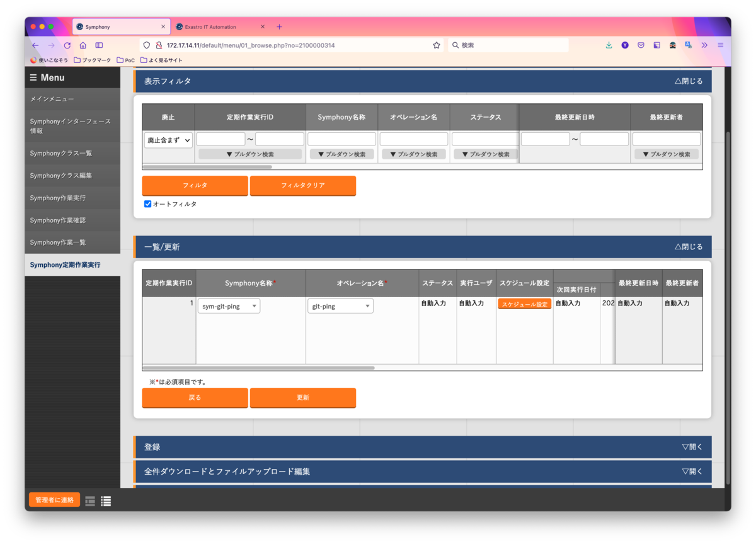Click the 戻る button
Screen dimensions: 756x544
point(195,398)
